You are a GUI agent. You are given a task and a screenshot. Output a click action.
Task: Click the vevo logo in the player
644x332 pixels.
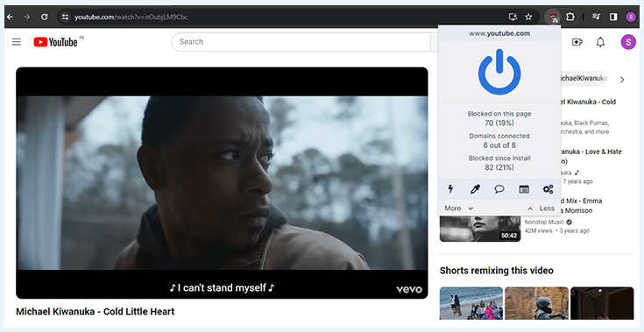(409, 289)
